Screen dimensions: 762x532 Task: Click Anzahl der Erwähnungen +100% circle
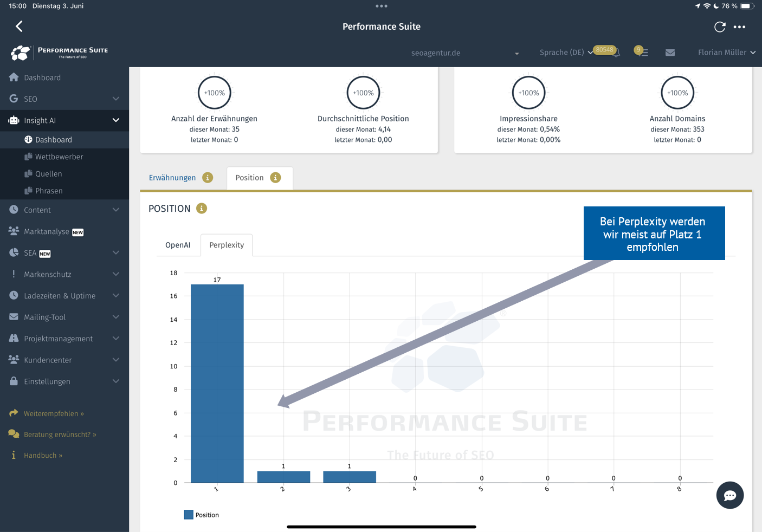215,93
